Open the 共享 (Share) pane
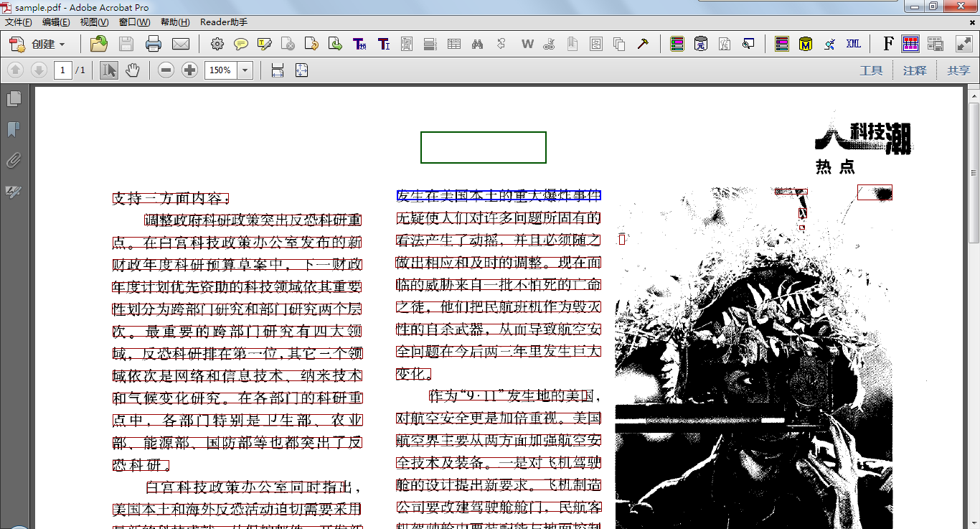Image resolution: width=980 pixels, height=529 pixels. (x=958, y=70)
